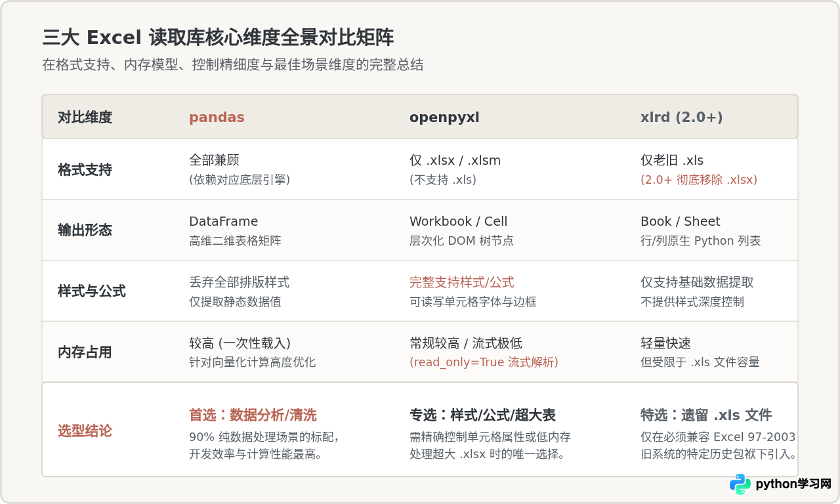Click the red note "(read_only=True 流式解析)"
The height and width of the screenshot is (504, 840).
[x=484, y=362]
